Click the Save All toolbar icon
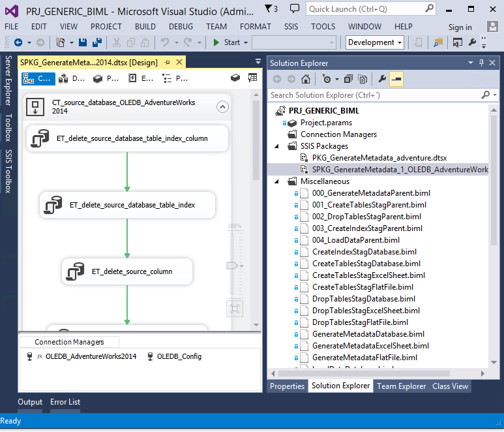 pos(97,42)
